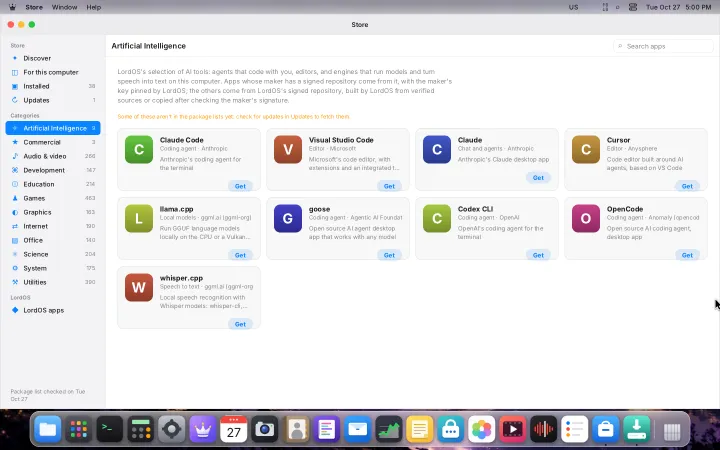Get the Claude desktop app
Screen dimensions: 720x450
pyautogui.click(x=538, y=178)
